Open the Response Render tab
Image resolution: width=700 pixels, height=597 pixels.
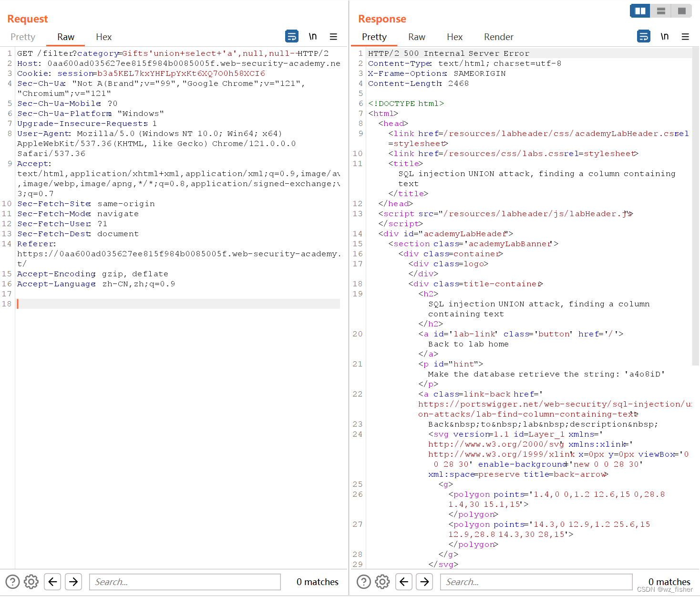[x=498, y=37]
